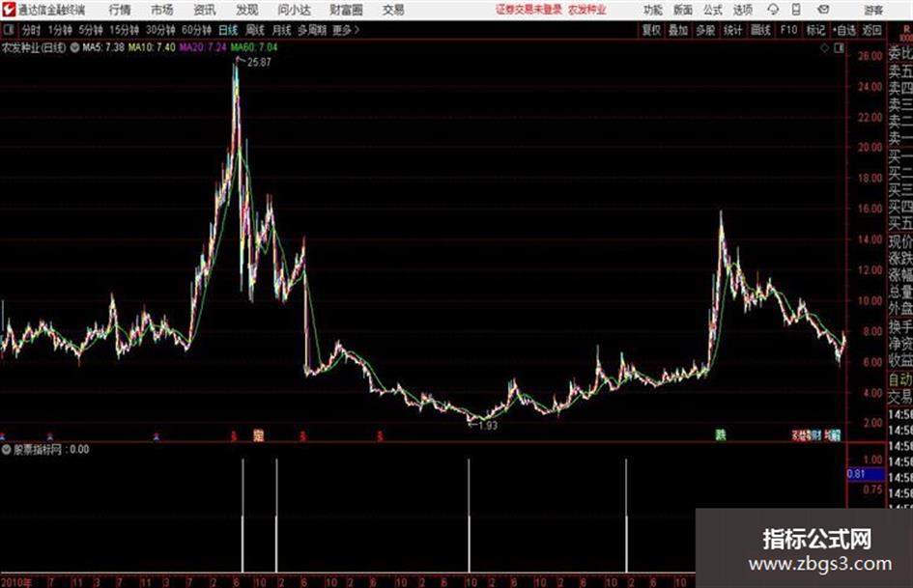Open the 发现 menu

[247, 10]
